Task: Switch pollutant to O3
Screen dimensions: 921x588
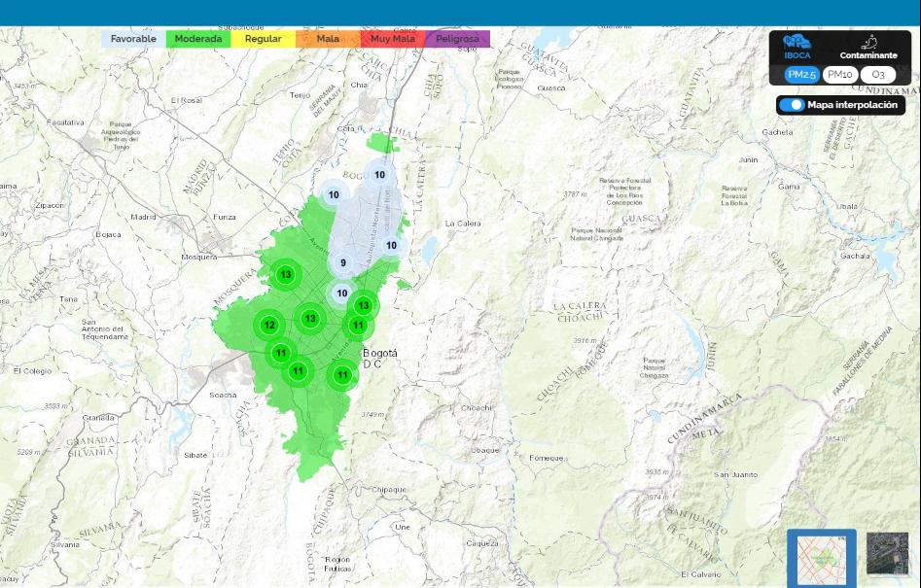Action: point(878,75)
